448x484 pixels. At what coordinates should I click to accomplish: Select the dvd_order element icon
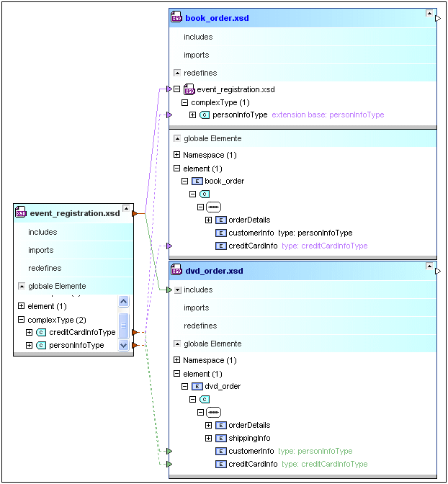pos(197,387)
